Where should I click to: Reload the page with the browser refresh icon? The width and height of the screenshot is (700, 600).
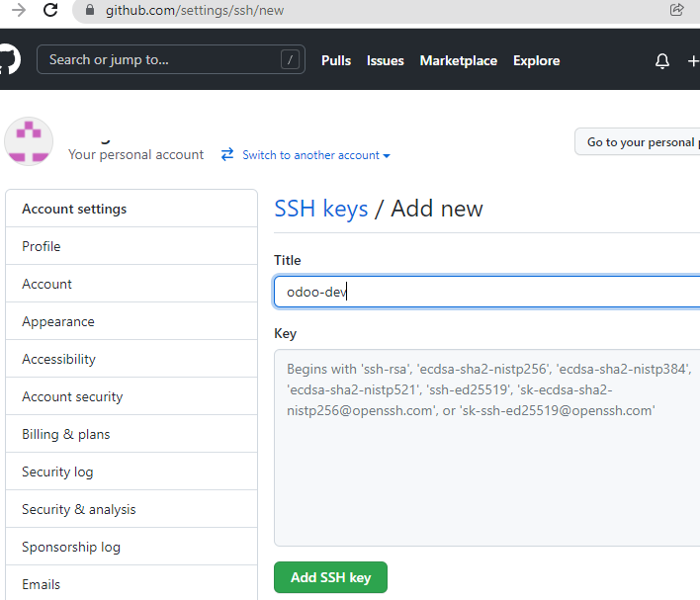point(50,10)
